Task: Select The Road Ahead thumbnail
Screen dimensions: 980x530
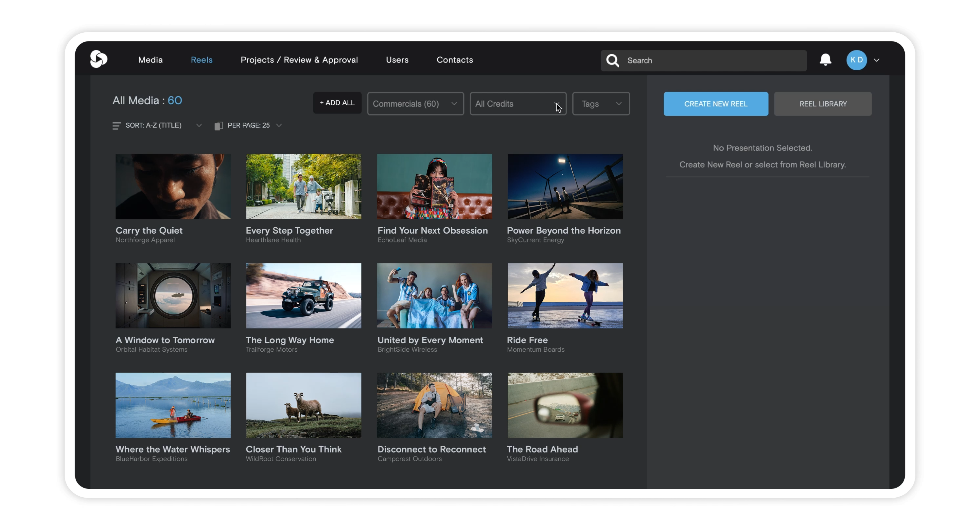Action: (565, 405)
